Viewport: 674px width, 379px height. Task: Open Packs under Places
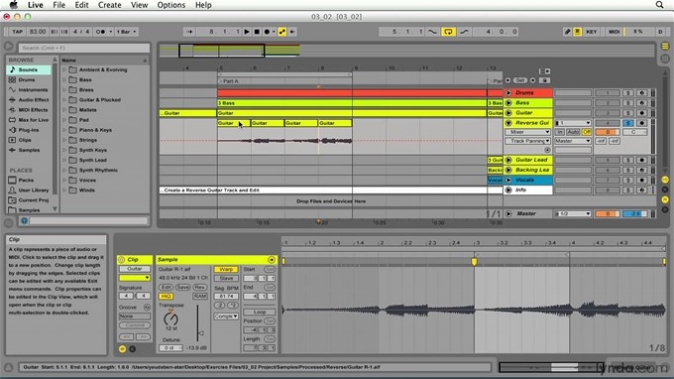point(26,180)
